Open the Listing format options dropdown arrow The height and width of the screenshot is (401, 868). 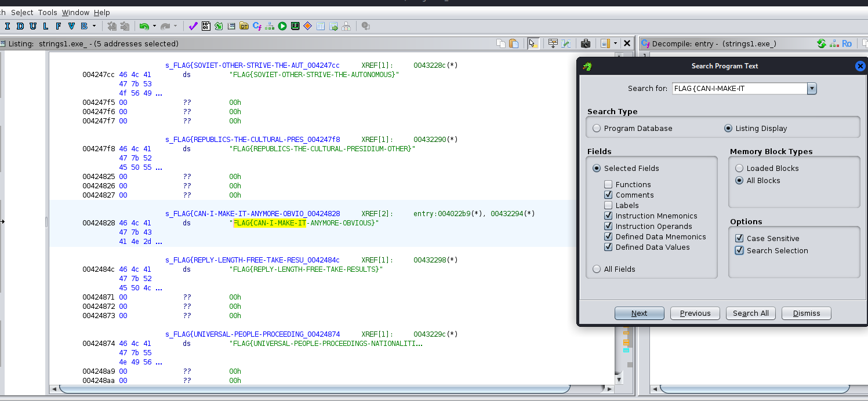pos(615,43)
